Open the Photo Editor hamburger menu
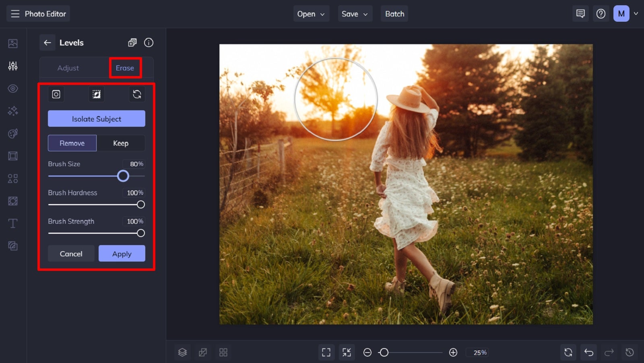This screenshot has height=363, width=644. click(15, 13)
